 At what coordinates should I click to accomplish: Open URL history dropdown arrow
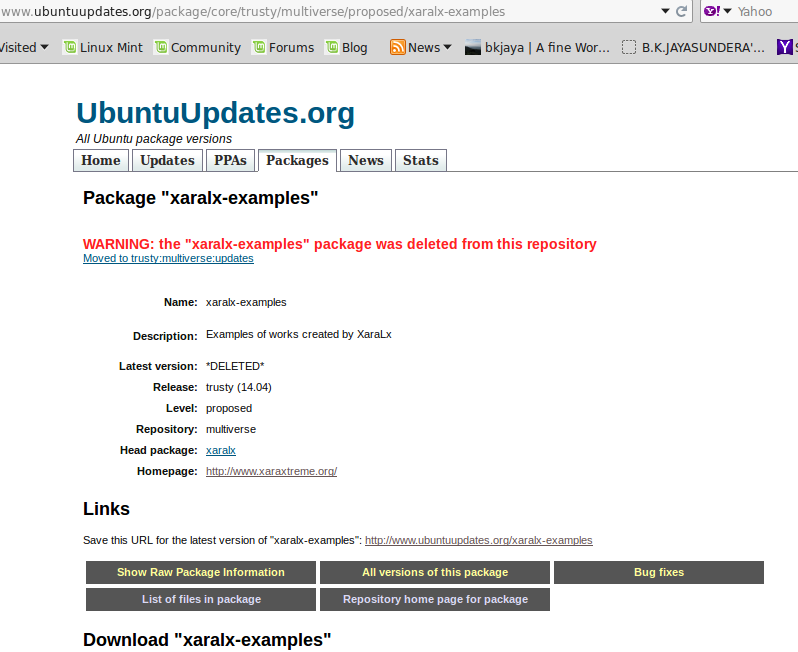click(665, 11)
